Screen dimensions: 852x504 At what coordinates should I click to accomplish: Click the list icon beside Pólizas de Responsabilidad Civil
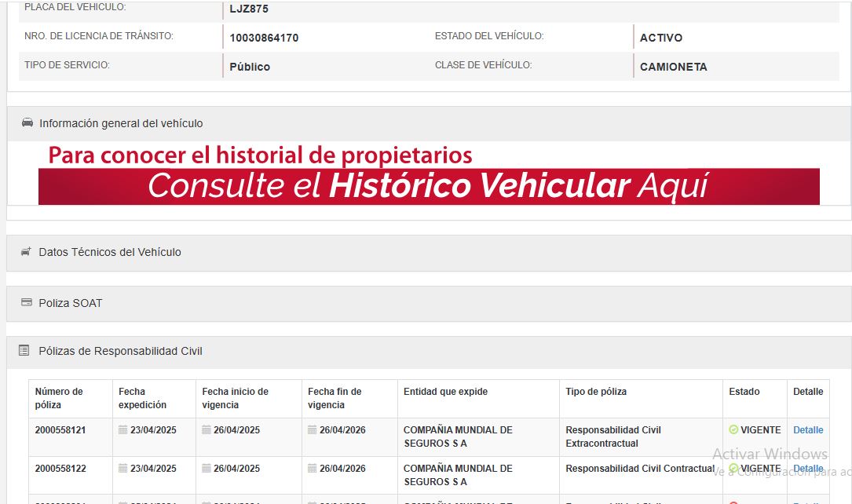(24, 351)
